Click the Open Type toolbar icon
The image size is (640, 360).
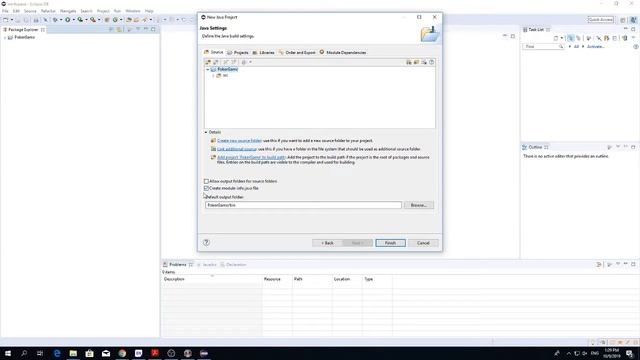[129, 20]
